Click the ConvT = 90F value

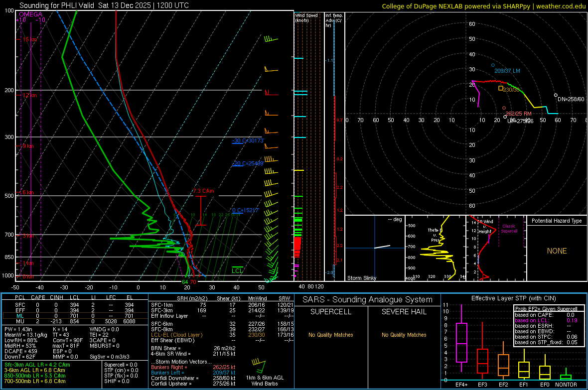(x=68, y=340)
